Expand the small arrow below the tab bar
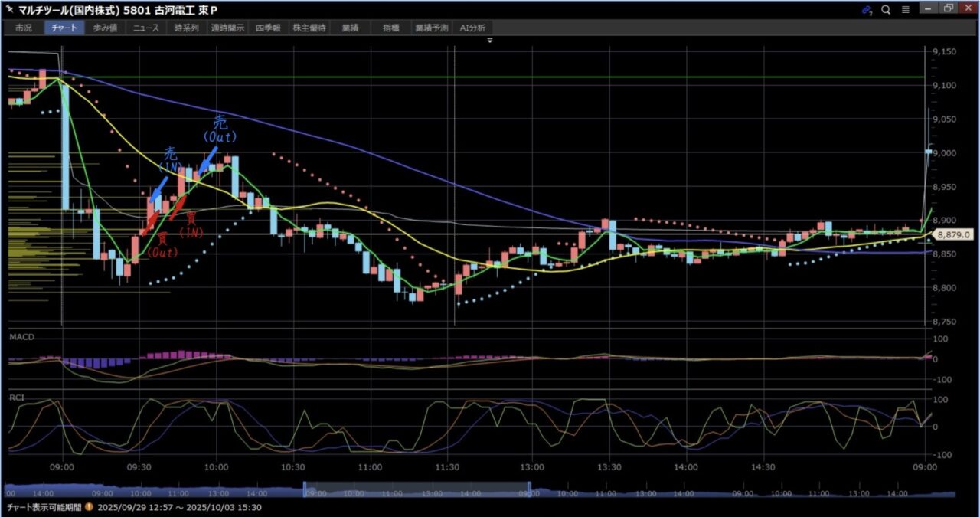Viewport: 980px width, 517px height. 490,40
